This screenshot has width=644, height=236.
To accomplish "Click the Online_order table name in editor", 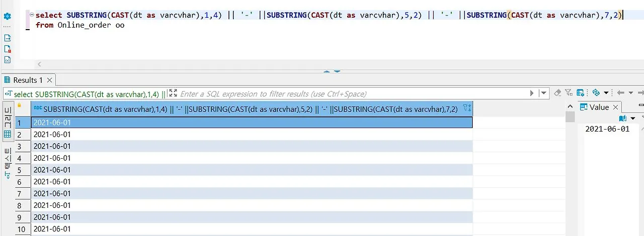I will pos(83,25).
